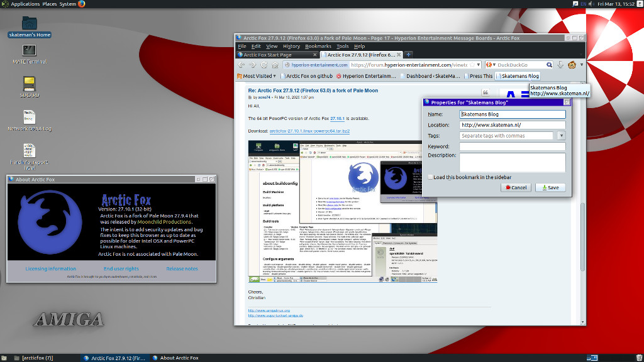The width and height of the screenshot is (644, 362).
Task: Open the SDCARD desktop icon
Action: pos(29,87)
